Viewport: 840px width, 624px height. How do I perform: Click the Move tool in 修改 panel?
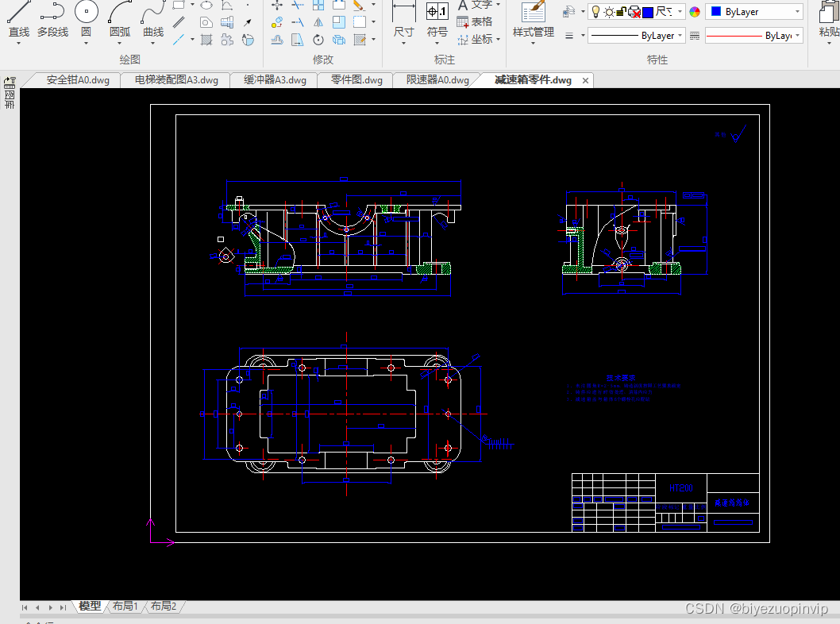tap(277, 6)
